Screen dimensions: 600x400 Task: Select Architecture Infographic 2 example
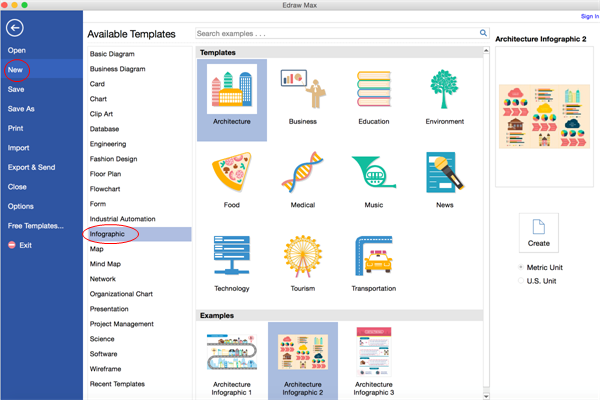click(x=303, y=361)
